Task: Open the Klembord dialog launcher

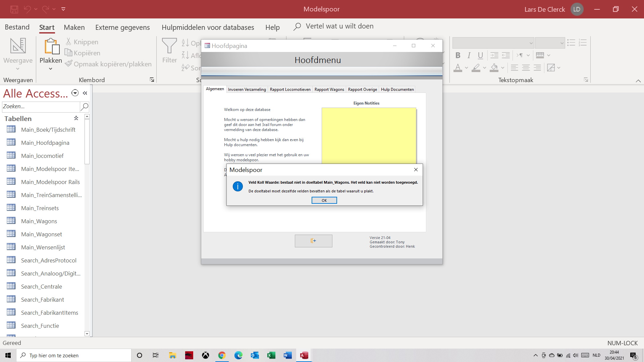Action: click(x=152, y=80)
